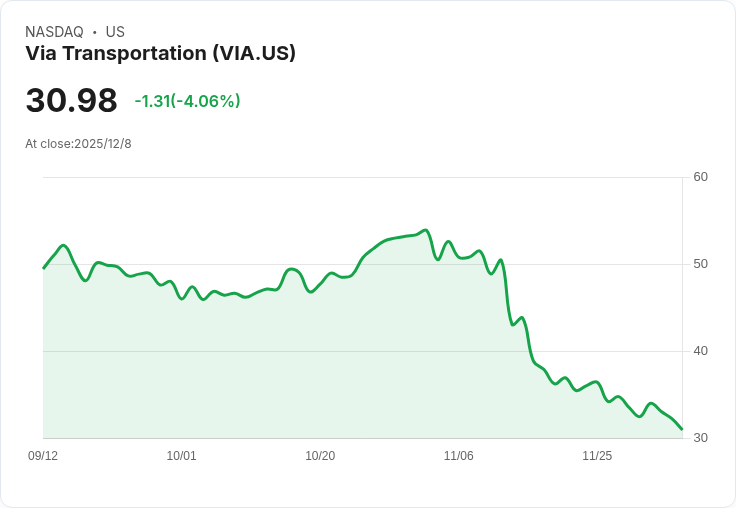
Task: Click the chart line's highest peak near 54
Action: point(425,230)
